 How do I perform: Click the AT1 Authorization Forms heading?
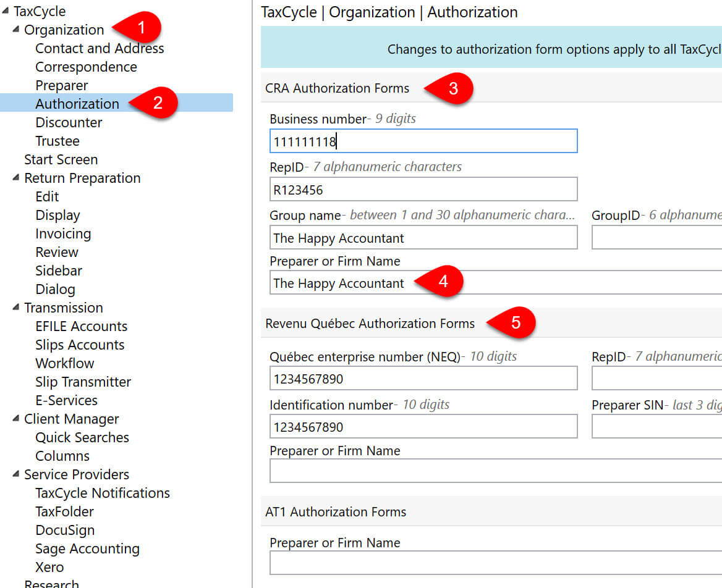336,511
